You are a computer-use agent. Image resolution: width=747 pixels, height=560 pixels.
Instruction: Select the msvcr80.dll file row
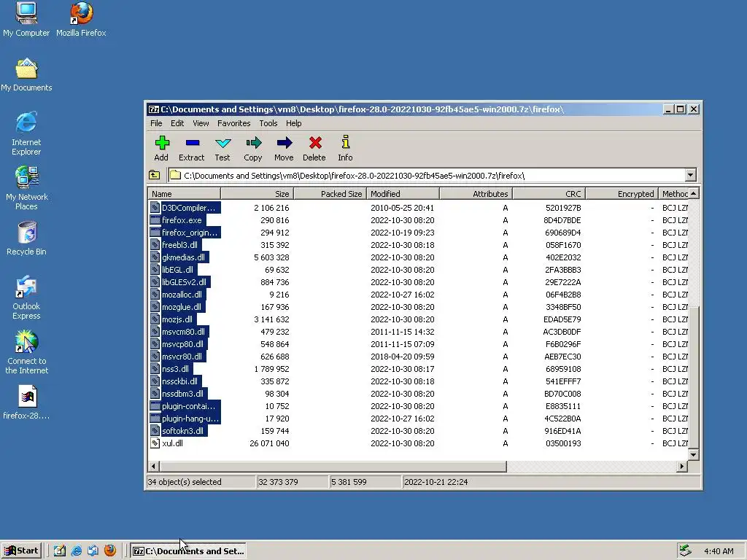[x=419, y=357]
